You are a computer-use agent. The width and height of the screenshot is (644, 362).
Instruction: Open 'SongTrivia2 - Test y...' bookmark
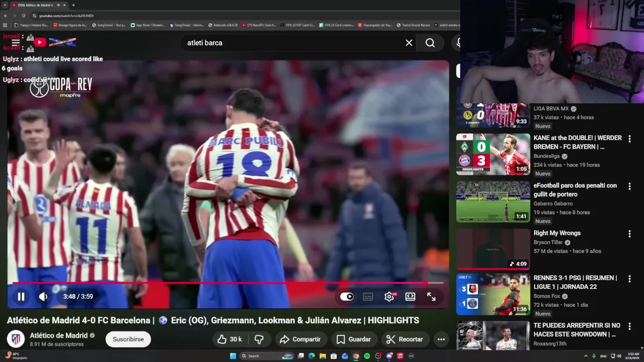109,25
